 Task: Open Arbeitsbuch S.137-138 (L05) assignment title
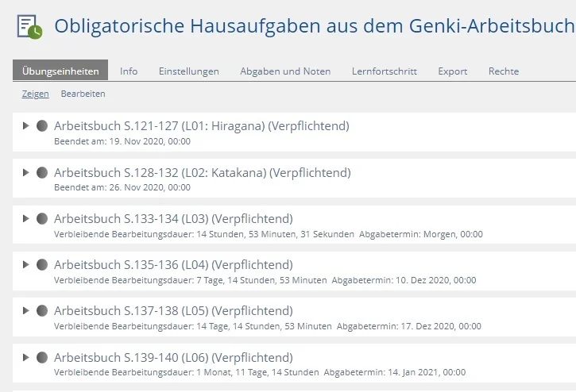click(173, 311)
